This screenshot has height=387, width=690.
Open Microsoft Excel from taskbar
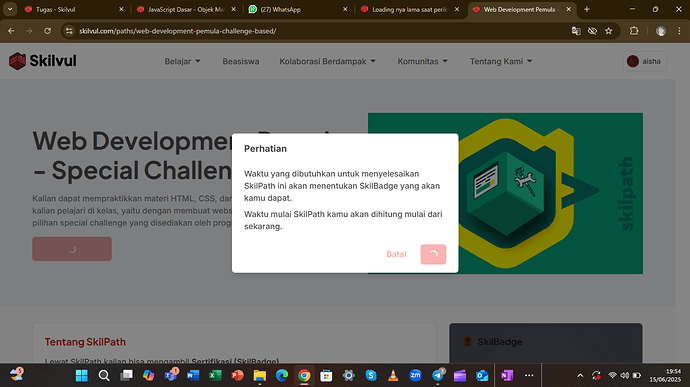point(215,376)
